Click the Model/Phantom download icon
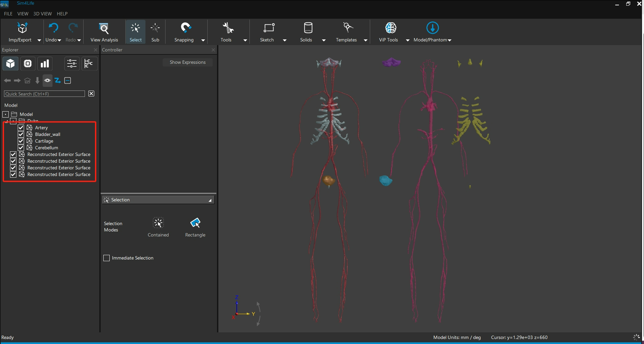 point(432,28)
